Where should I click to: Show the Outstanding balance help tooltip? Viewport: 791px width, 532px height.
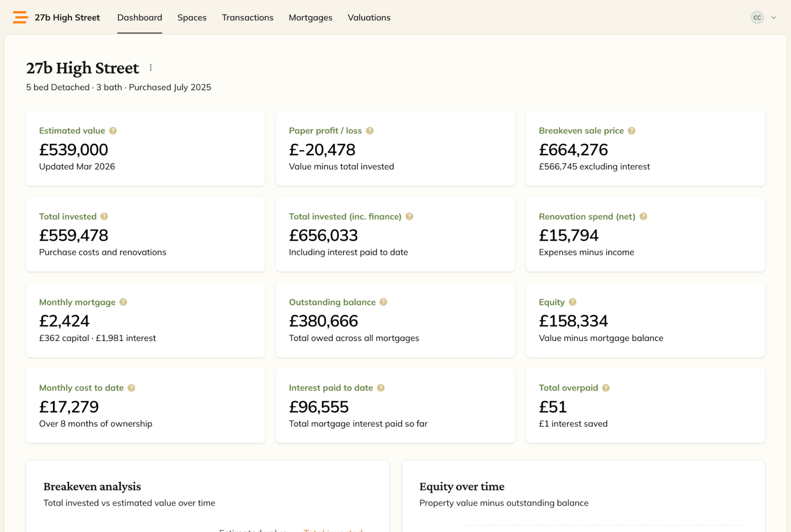click(x=383, y=302)
